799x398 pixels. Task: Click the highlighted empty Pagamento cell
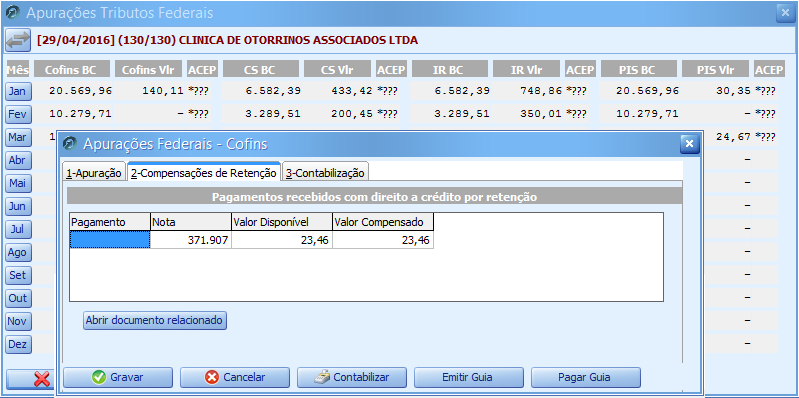click(x=110, y=240)
